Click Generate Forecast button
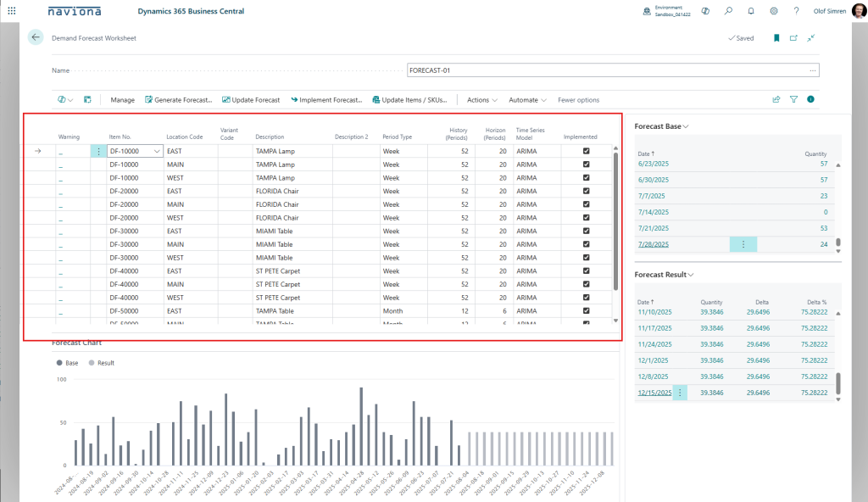This screenshot has width=868, height=502. 178,100
